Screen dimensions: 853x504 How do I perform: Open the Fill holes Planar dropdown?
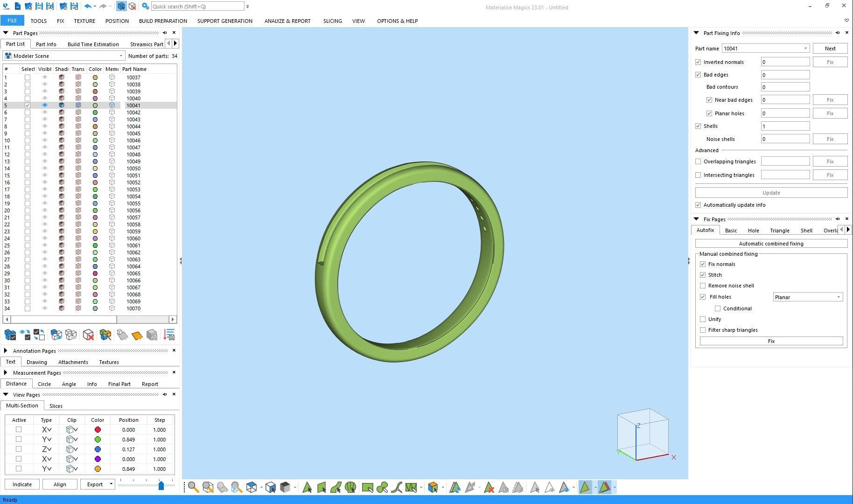point(808,297)
